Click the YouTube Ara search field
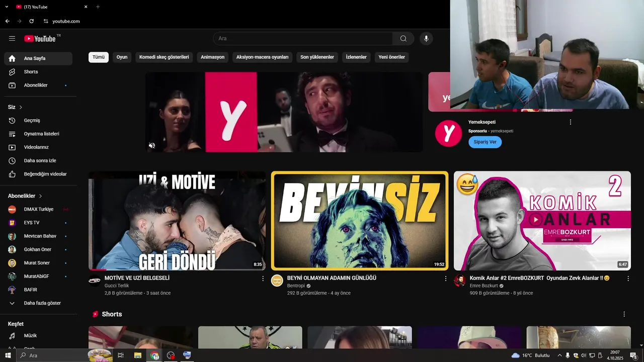The image size is (644, 362). point(303,39)
